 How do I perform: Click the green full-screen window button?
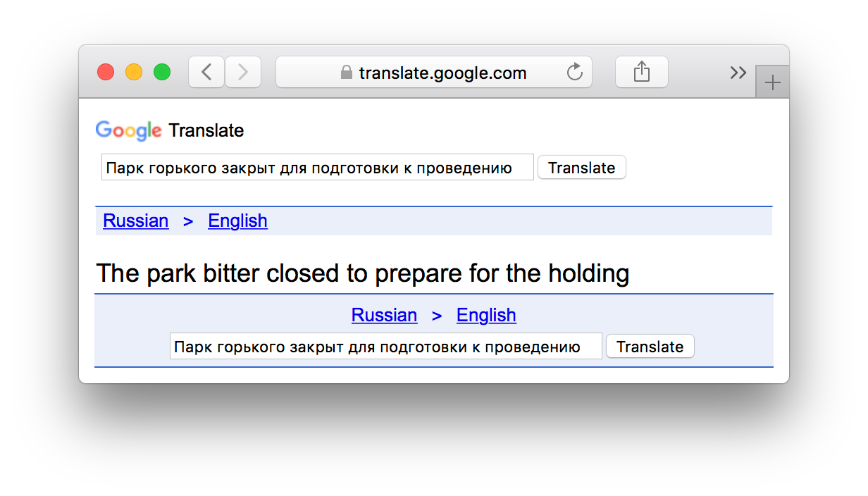tap(162, 72)
